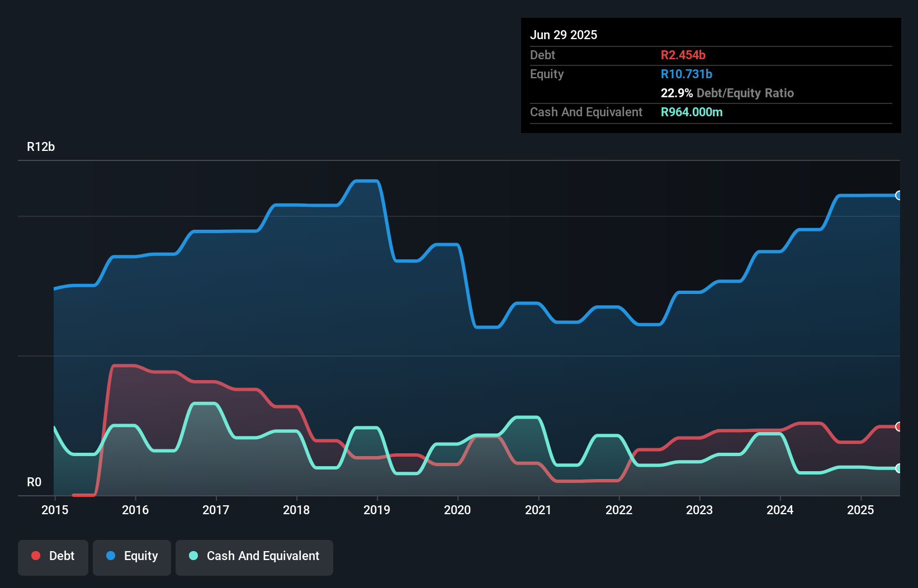The width and height of the screenshot is (918, 588).
Task: Select the Cash endpoint marker on the chart
Action: tap(898, 468)
